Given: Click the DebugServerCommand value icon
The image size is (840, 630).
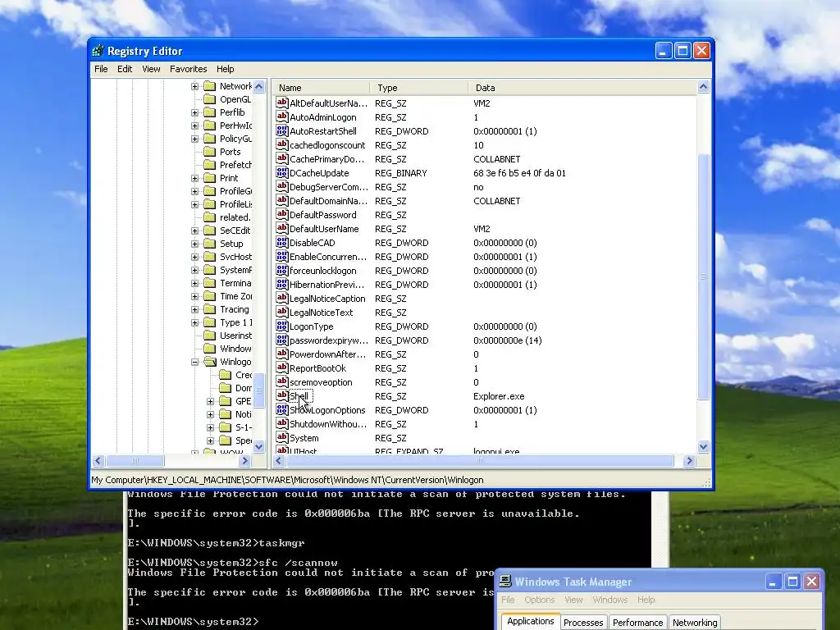Looking at the screenshot, I should pyautogui.click(x=282, y=186).
